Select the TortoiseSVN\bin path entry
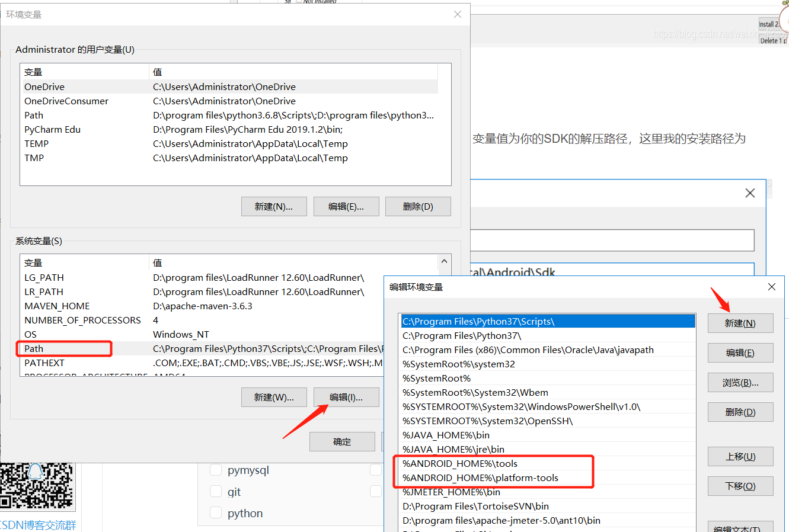Image resolution: width=789 pixels, height=532 pixels. (548, 507)
